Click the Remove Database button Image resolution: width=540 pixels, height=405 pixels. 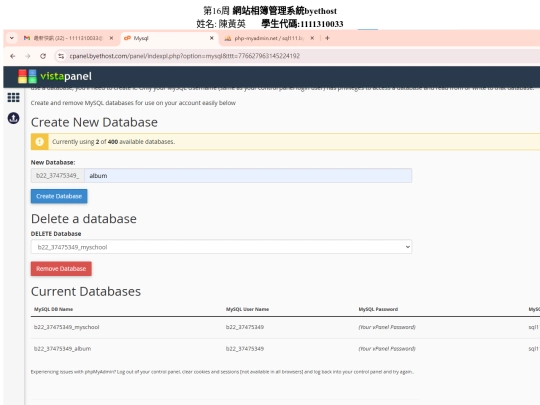(61, 269)
